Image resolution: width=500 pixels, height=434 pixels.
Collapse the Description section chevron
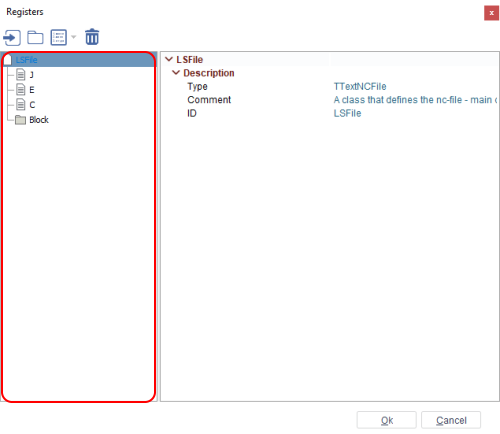coord(176,73)
